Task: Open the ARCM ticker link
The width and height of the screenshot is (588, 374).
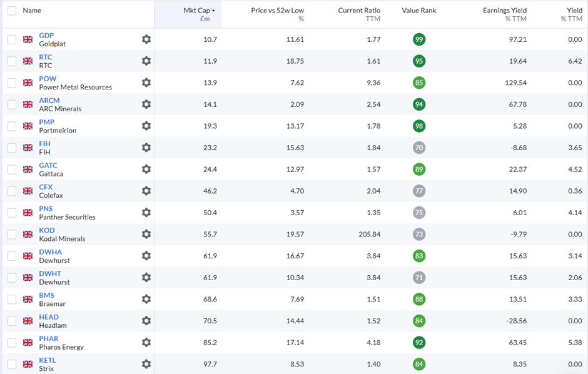Action: coord(49,101)
